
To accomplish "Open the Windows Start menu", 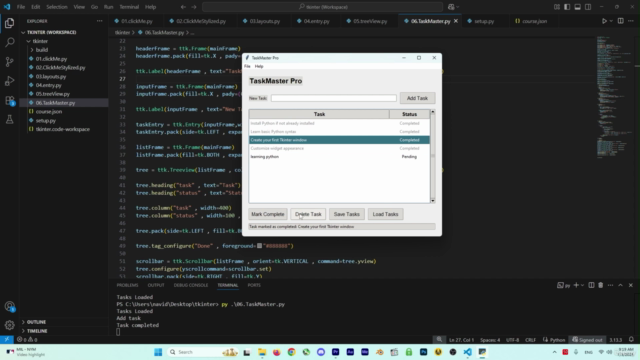I will (x=158, y=352).
